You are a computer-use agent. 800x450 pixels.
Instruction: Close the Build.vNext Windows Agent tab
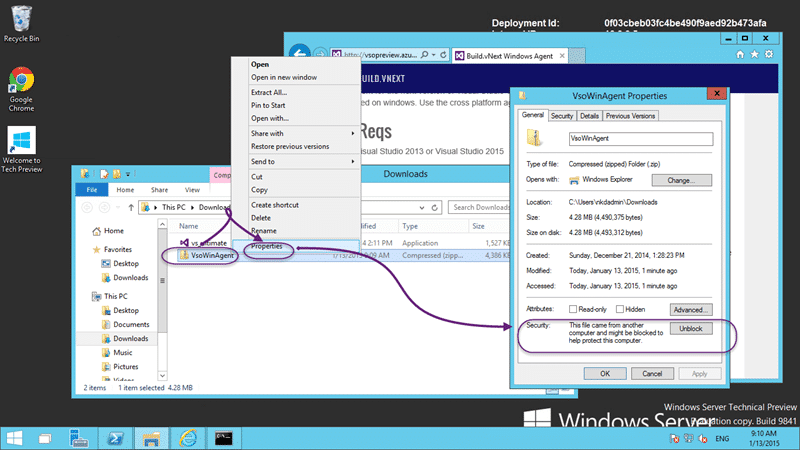click(x=562, y=56)
